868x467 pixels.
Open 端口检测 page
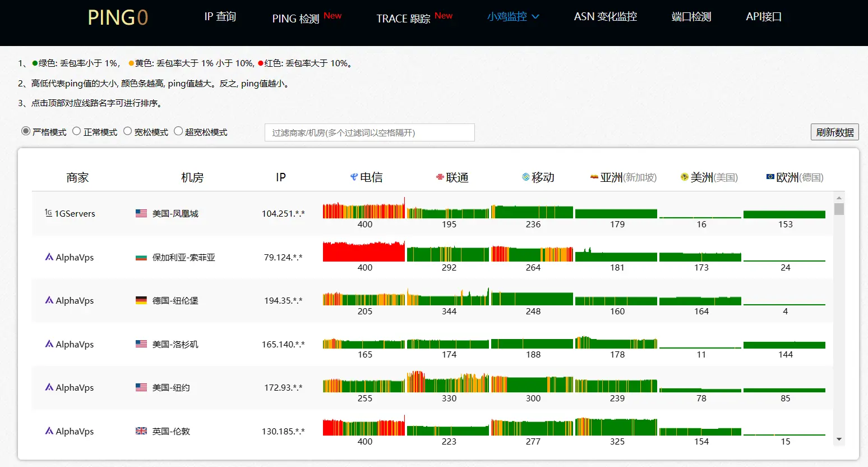click(x=691, y=17)
